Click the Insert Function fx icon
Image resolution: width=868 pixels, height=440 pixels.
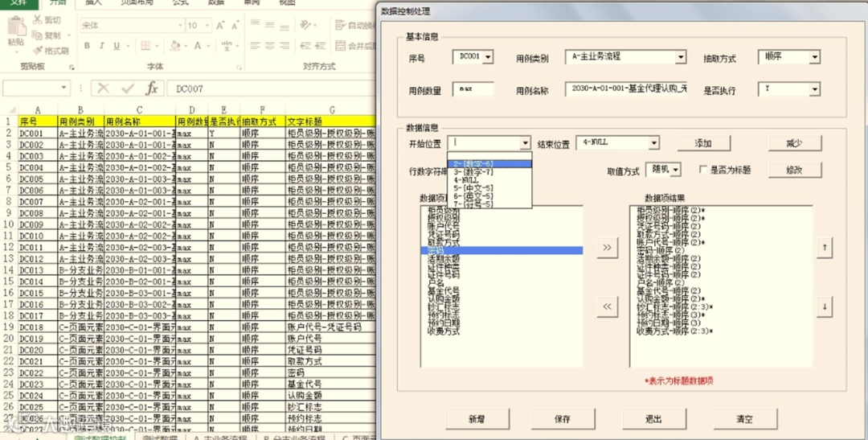(152, 88)
